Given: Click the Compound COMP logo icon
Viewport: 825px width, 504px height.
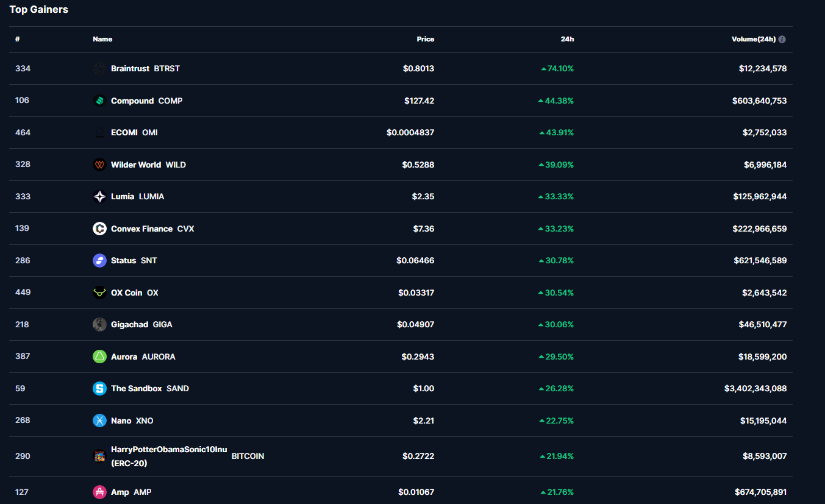Looking at the screenshot, I should 99,101.
